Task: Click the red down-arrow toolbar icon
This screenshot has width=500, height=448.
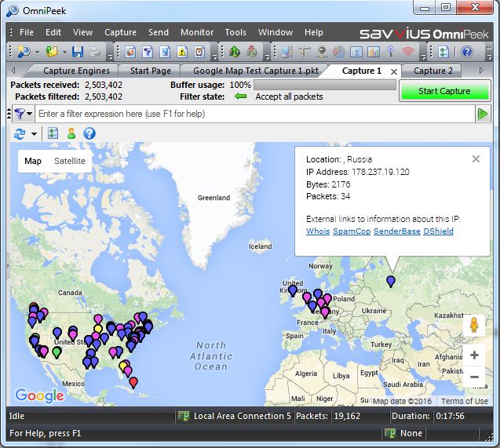Action: pos(252,52)
